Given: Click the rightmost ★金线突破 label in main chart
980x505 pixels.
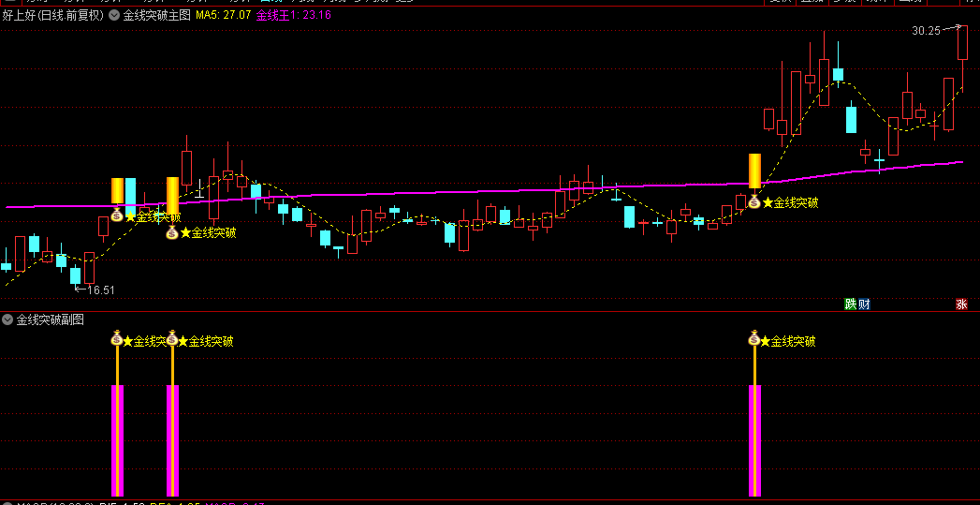Looking at the screenshot, I should pyautogui.click(x=791, y=202).
